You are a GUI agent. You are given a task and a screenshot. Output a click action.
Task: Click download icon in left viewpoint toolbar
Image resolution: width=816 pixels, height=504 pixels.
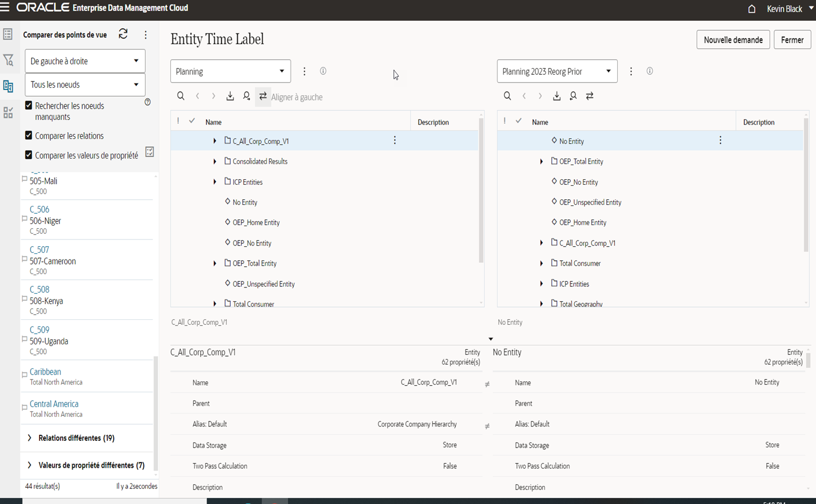(230, 96)
